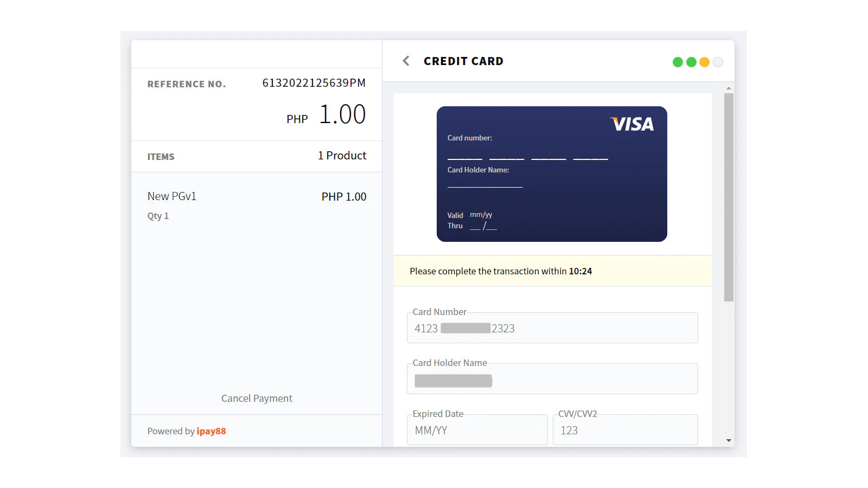Click the back arrow beside CREDIT CARD

click(406, 61)
